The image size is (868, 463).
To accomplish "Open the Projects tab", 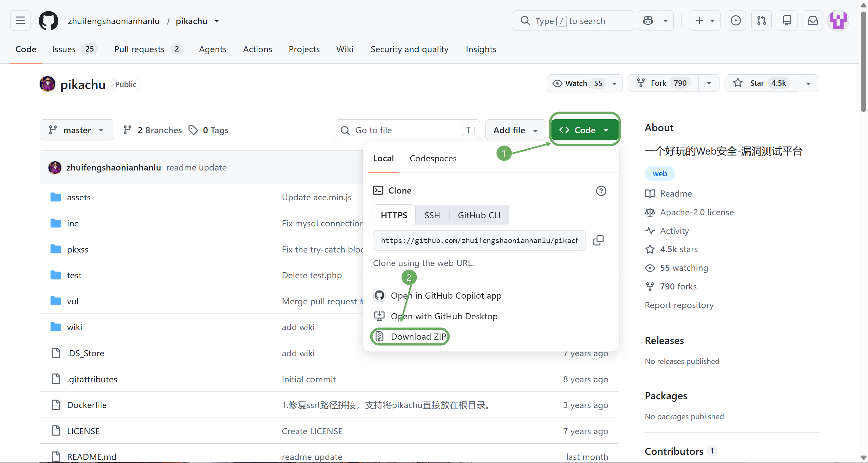I will point(304,49).
